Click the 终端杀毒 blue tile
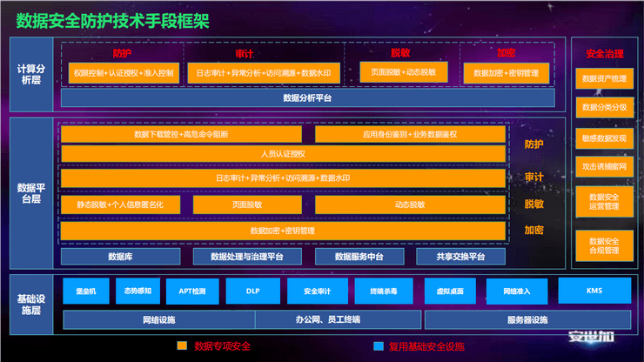Image resolution: width=644 pixels, height=362 pixels. [384, 292]
